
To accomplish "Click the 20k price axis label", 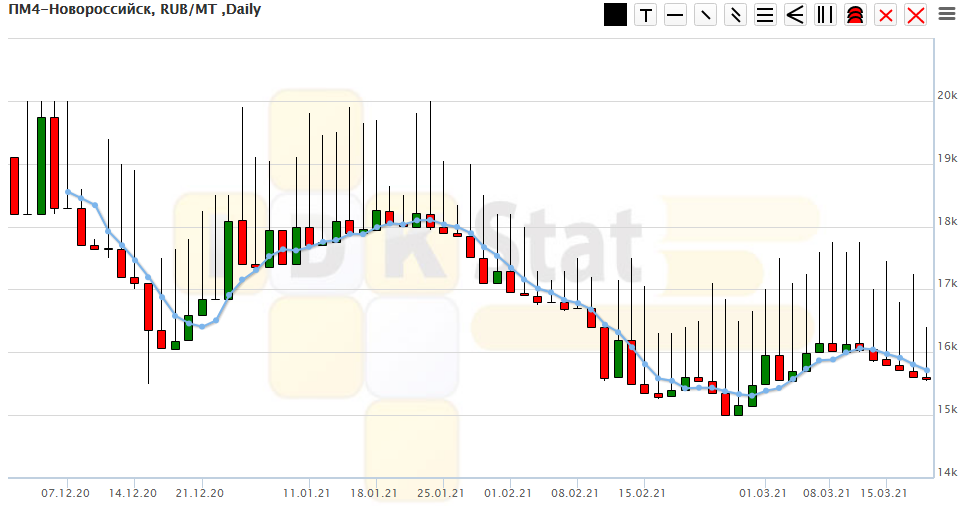I will (947, 96).
